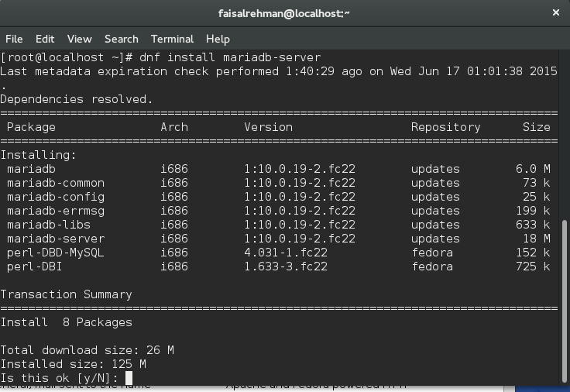Open the Search menu
Viewport: 570px width, 392px height.
point(122,39)
